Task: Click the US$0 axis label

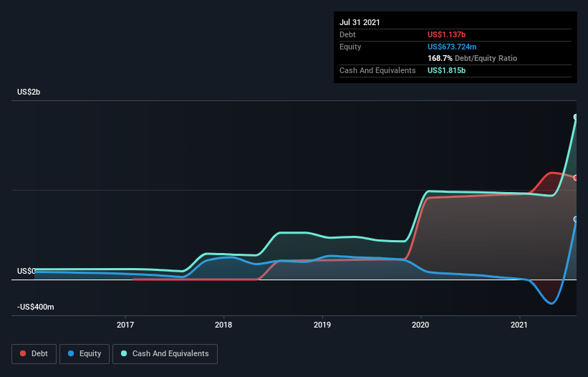Action: coord(26,271)
